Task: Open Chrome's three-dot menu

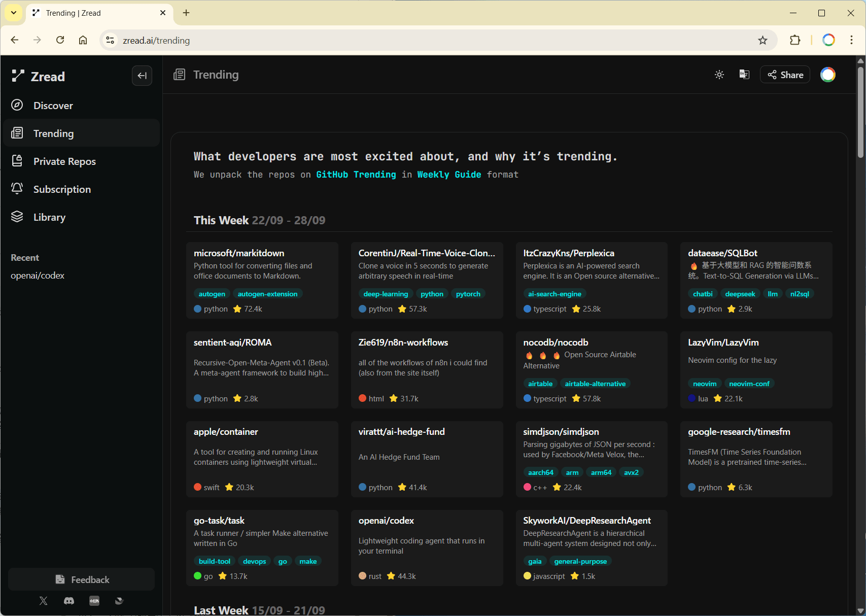Action: pyautogui.click(x=851, y=40)
